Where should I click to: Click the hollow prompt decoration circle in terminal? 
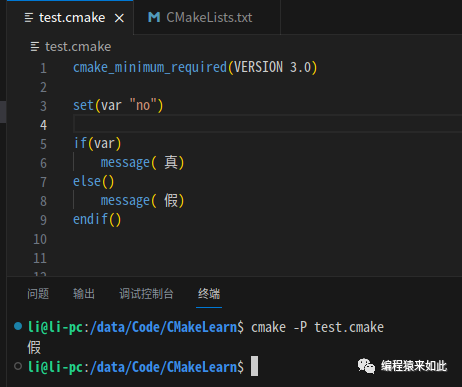click(x=18, y=366)
